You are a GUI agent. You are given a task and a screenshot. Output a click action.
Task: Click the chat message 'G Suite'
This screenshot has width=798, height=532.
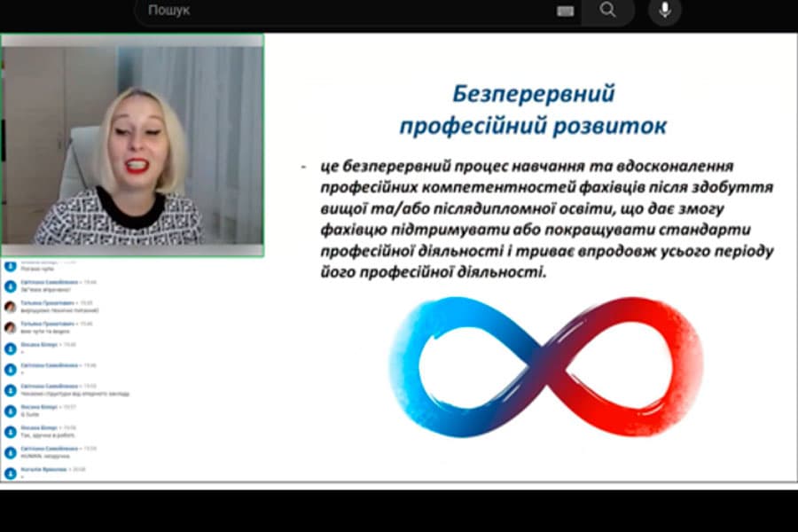point(29,414)
